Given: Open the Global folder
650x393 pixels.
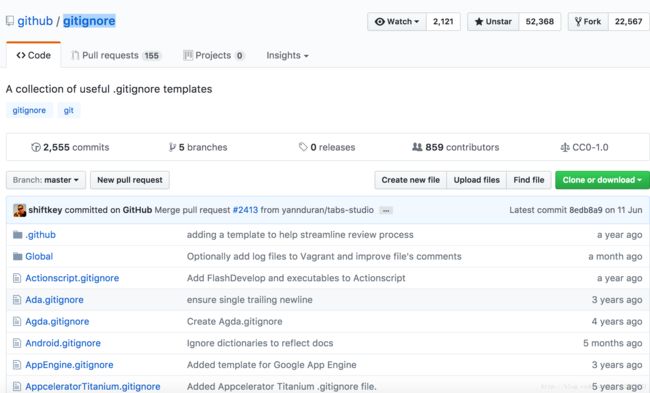Looking at the screenshot, I should pos(39,256).
